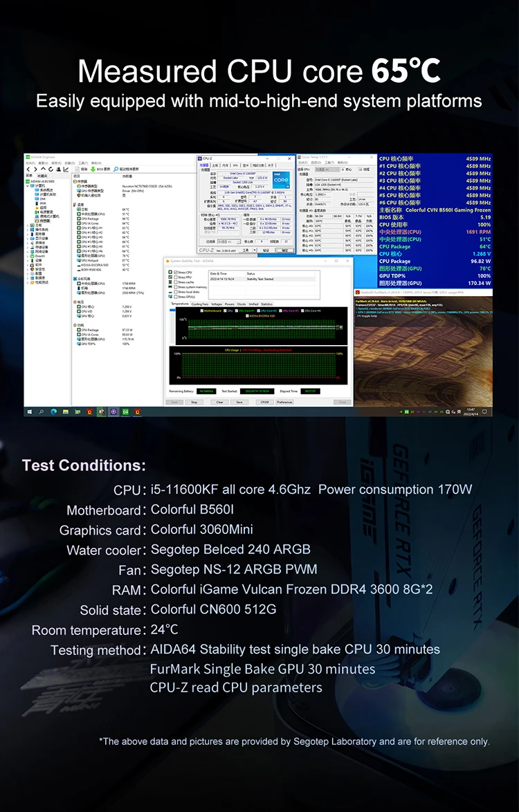Expand the DirectX tree node in AIDA64

(29, 255)
